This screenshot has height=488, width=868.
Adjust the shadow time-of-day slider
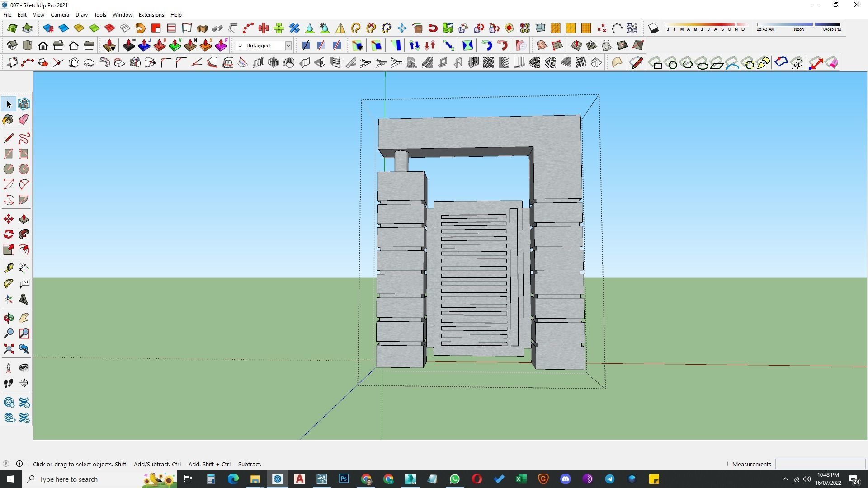coord(814,24)
